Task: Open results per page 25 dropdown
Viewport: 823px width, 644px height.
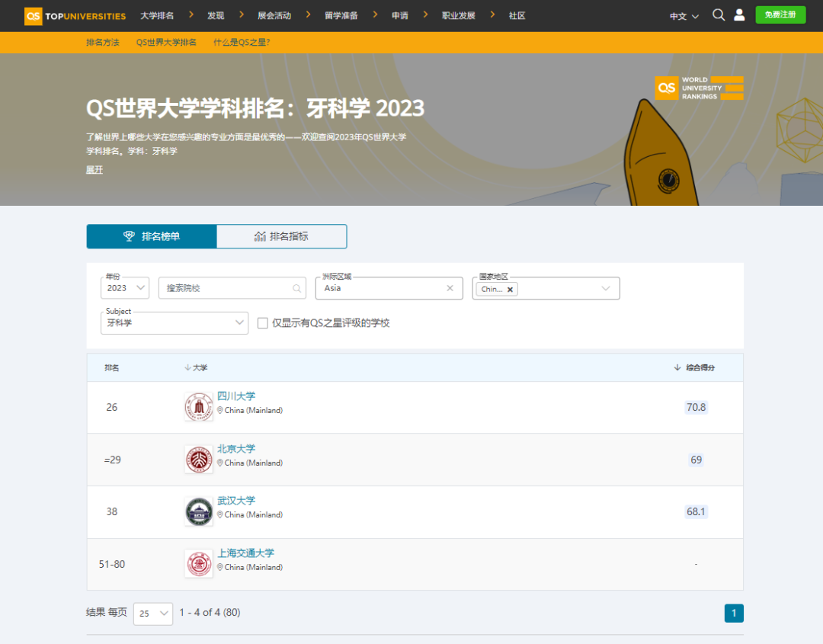Action: coord(153,613)
